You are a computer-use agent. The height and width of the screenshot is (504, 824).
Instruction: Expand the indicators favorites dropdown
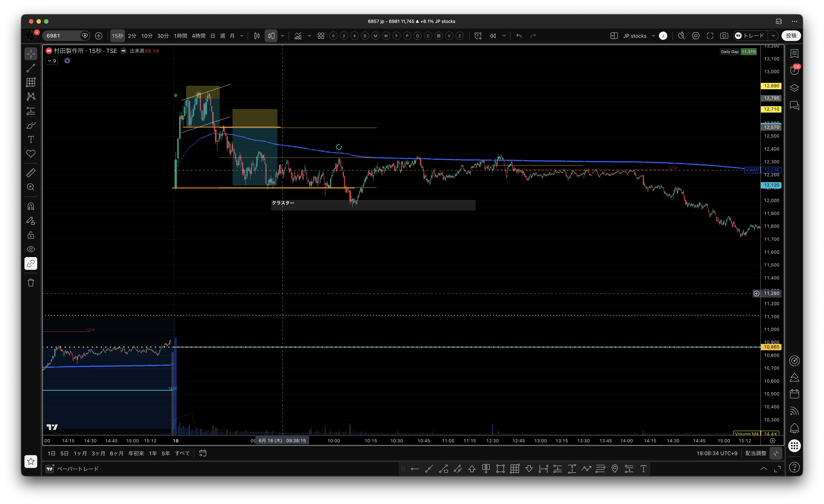pos(309,36)
